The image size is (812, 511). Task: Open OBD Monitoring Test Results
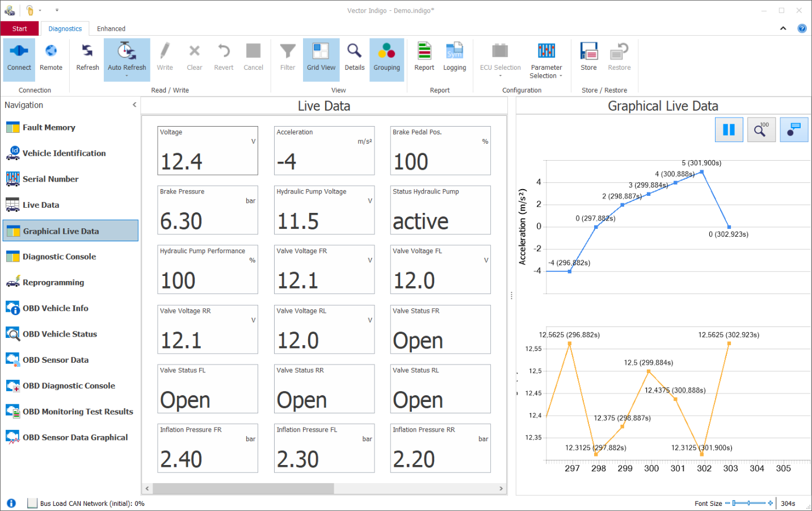[70, 412]
